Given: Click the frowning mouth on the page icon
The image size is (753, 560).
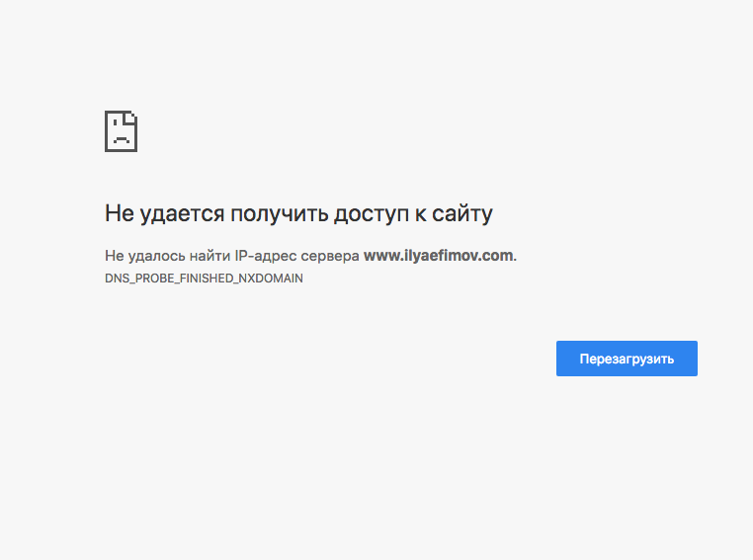Looking at the screenshot, I should click(121, 141).
